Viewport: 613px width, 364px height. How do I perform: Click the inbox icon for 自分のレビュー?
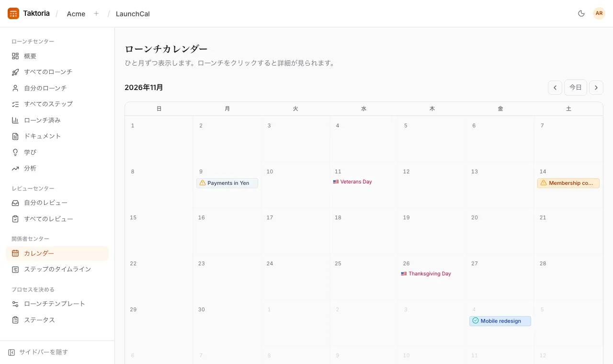click(x=15, y=203)
